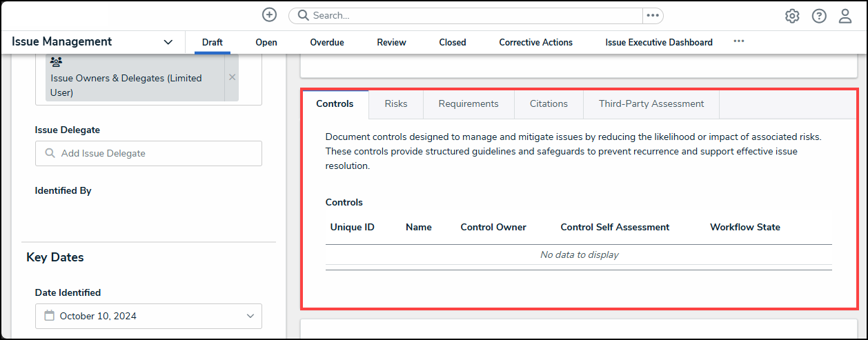Open the Issue Executive Dashboard tab
868x340 pixels.
(659, 42)
